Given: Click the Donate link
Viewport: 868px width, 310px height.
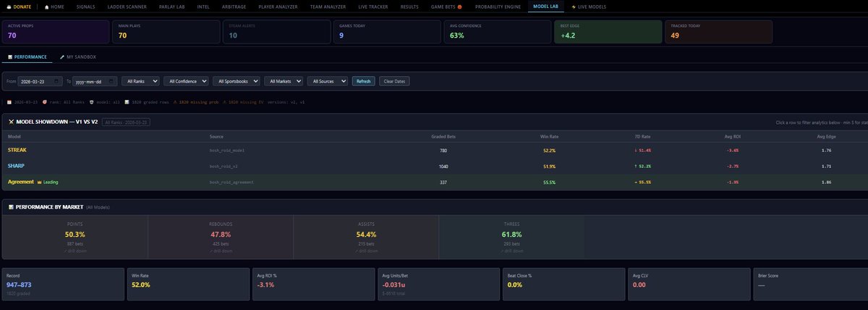Looking at the screenshot, I should click(x=18, y=7).
